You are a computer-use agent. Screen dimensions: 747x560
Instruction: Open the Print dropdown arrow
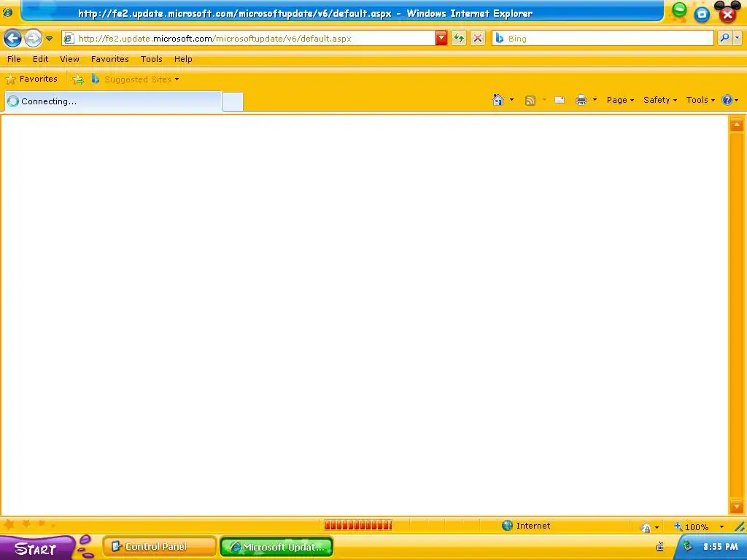click(x=595, y=100)
